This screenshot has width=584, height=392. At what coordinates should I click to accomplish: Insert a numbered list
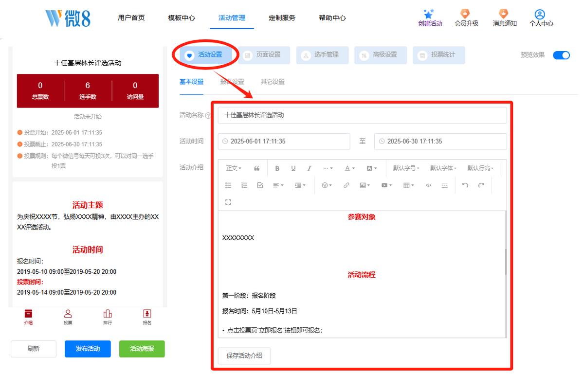click(244, 185)
